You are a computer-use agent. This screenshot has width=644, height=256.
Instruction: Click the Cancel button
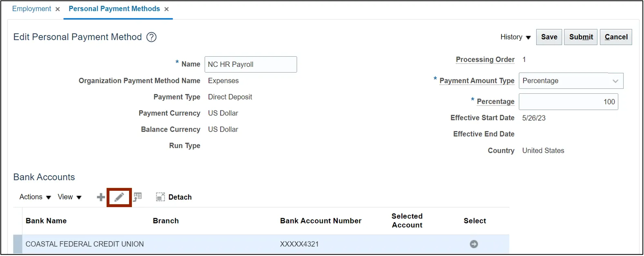(616, 37)
